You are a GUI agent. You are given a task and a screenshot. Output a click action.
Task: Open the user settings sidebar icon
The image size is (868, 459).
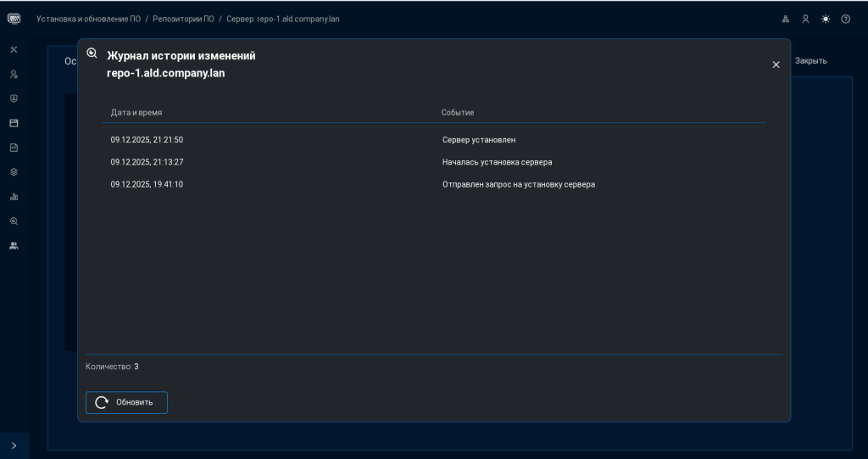point(14,74)
